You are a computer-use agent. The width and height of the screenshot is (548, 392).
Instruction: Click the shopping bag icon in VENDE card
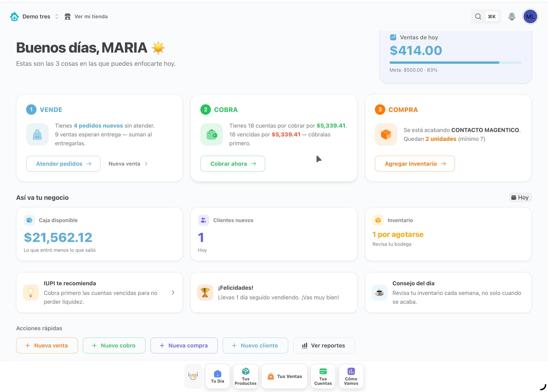(37, 134)
